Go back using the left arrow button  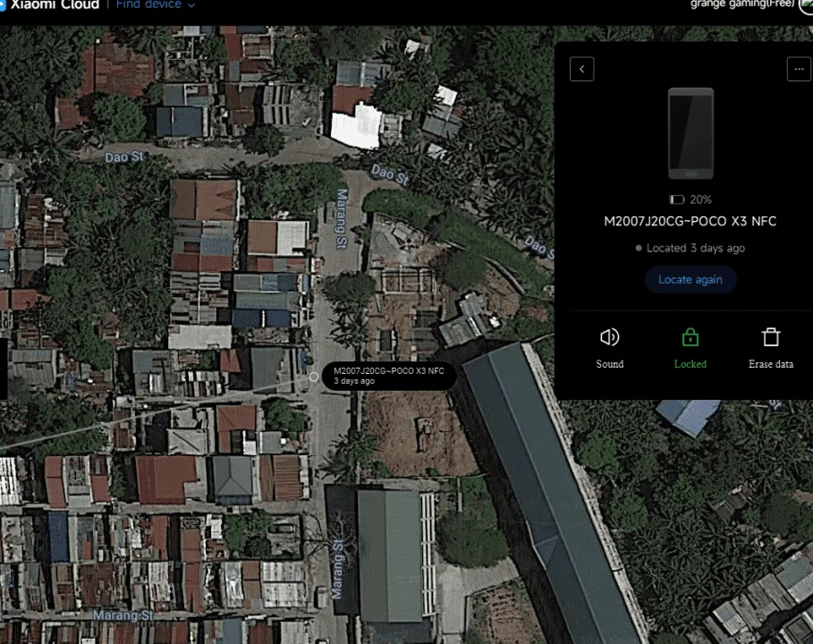tap(581, 69)
